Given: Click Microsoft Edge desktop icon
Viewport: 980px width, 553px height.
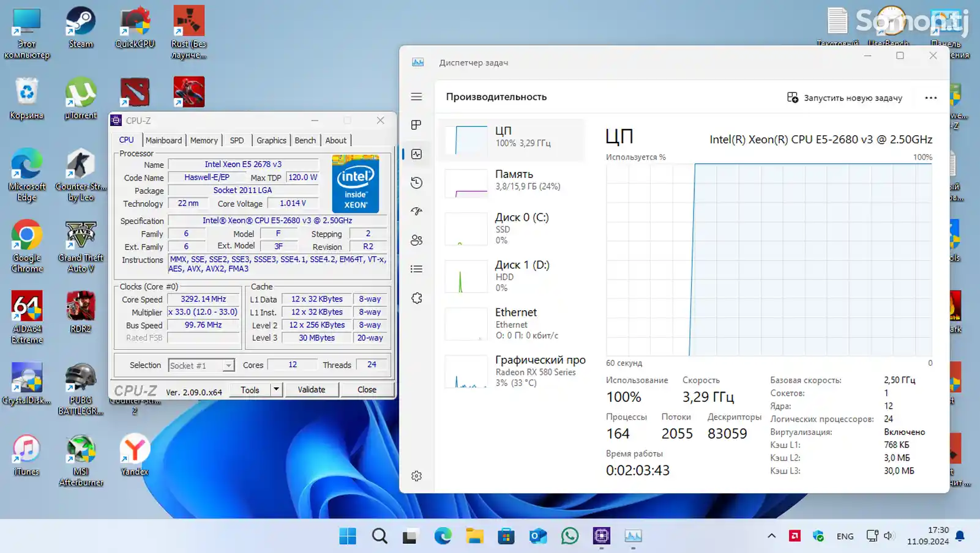Looking at the screenshot, I should [27, 175].
